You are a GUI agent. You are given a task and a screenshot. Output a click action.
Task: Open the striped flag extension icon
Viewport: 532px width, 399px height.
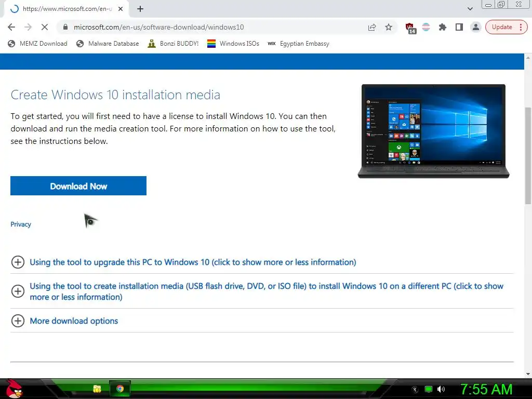[x=426, y=27]
